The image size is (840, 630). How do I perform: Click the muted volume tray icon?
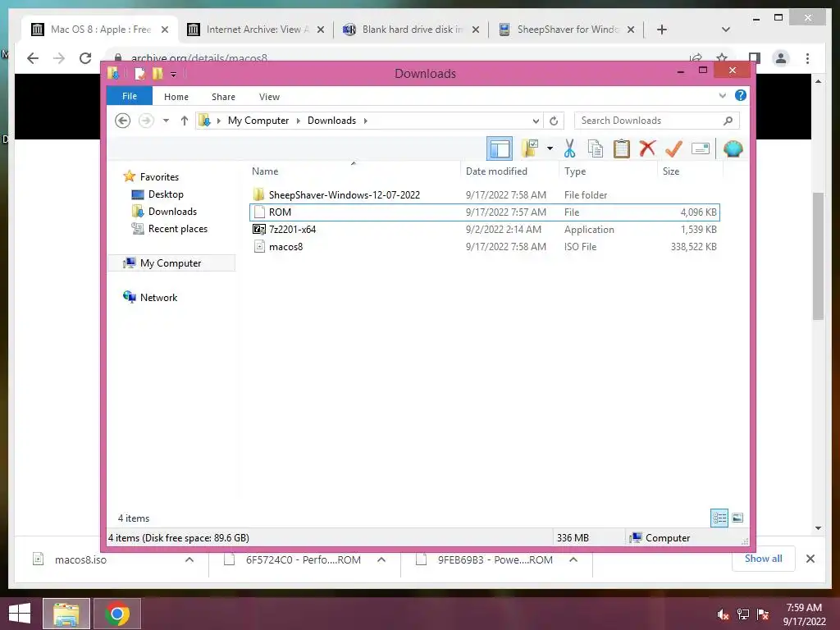point(723,614)
